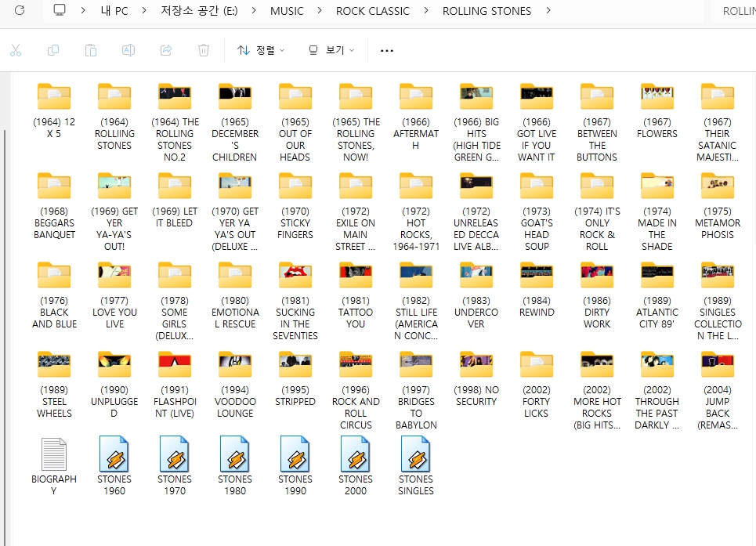Click the Copy icon in toolbar

[53, 50]
